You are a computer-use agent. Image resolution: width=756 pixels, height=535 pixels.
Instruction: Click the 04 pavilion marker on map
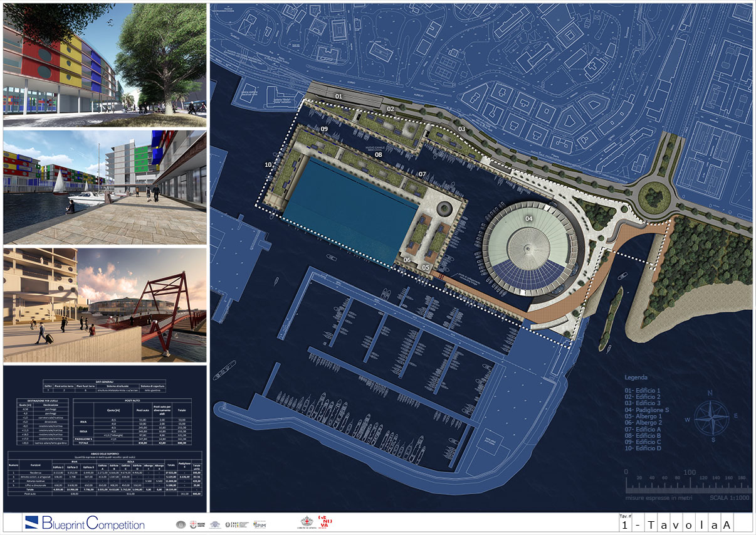tap(528, 218)
